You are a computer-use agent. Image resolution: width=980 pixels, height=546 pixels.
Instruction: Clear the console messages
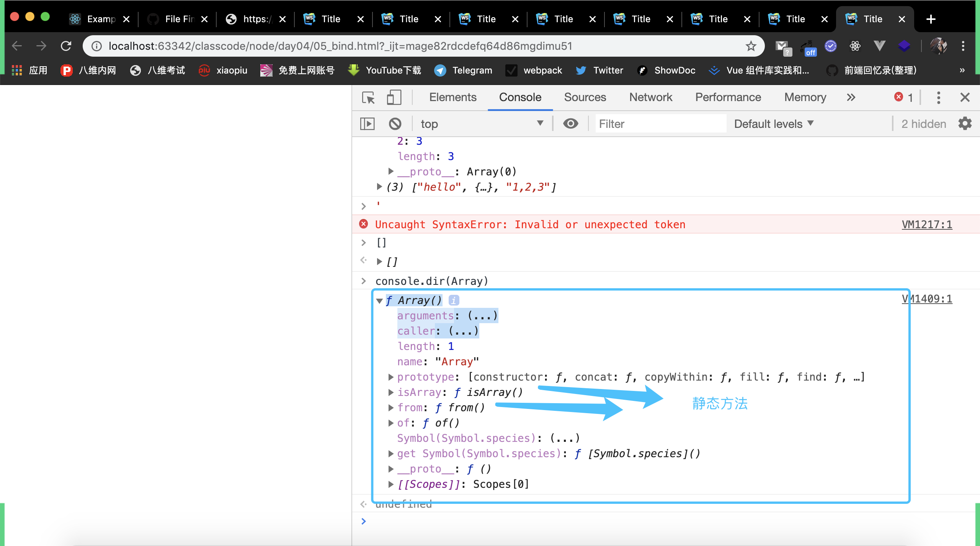click(395, 123)
